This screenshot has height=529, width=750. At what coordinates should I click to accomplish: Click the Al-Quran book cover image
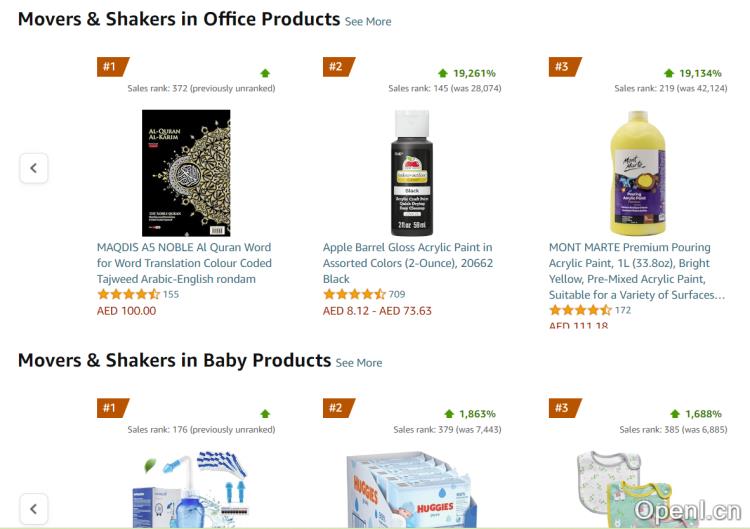tap(186, 172)
